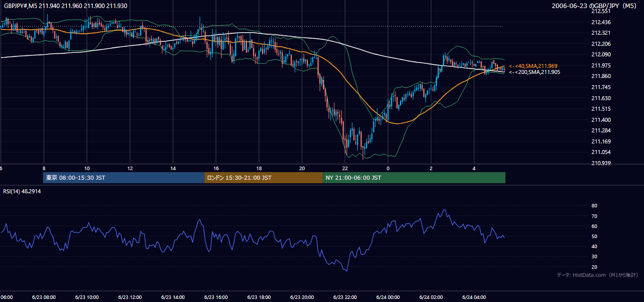Select the orange 40 SMA label 211.969
This screenshot has height=302, width=644.
tap(533, 66)
